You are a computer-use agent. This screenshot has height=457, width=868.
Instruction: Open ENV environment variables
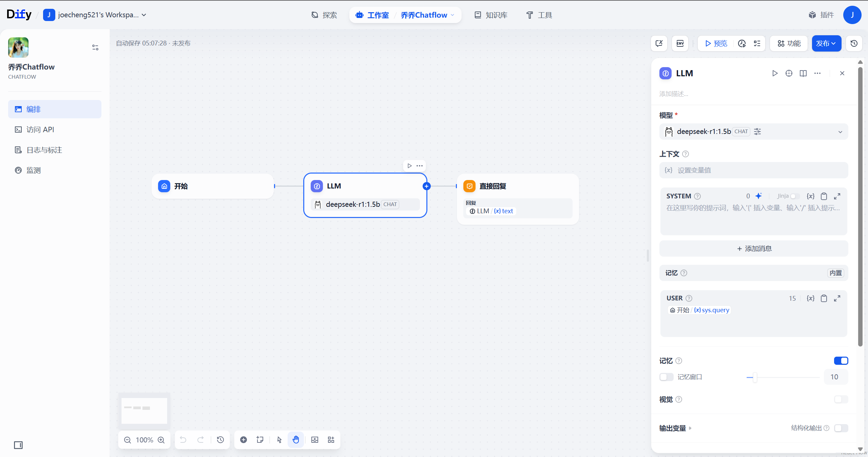(x=680, y=43)
